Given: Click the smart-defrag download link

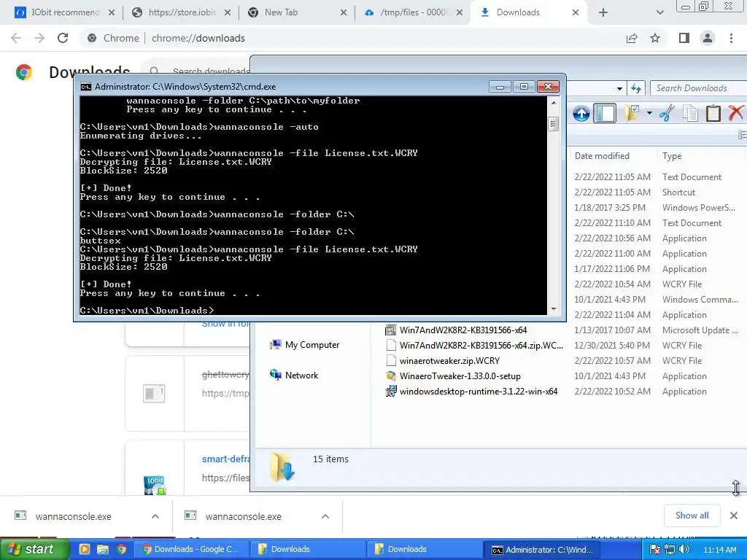Looking at the screenshot, I should tap(225, 459).
